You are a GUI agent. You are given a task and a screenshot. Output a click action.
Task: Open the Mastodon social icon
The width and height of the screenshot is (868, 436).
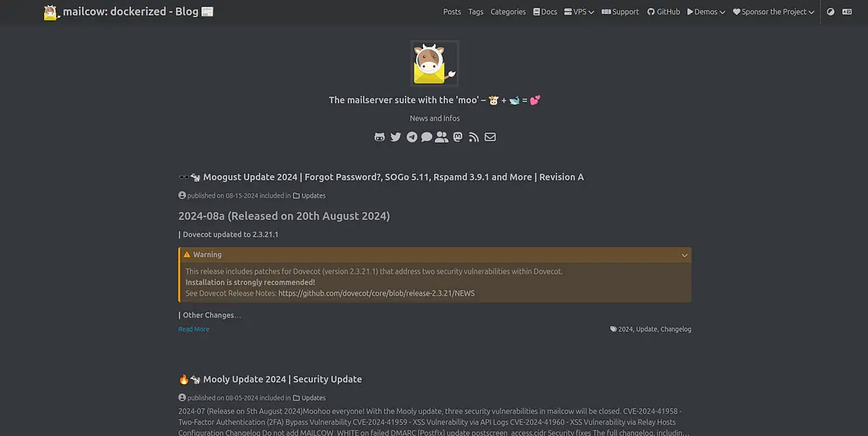458,137
